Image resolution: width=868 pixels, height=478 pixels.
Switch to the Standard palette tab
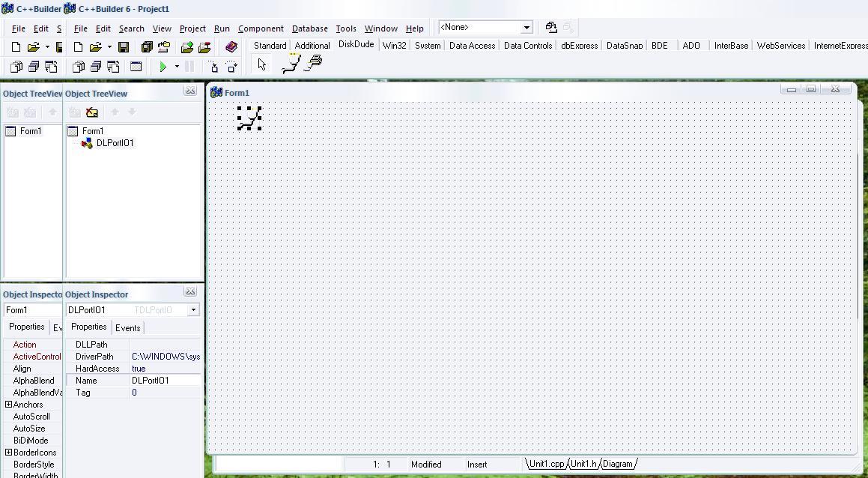270,46
